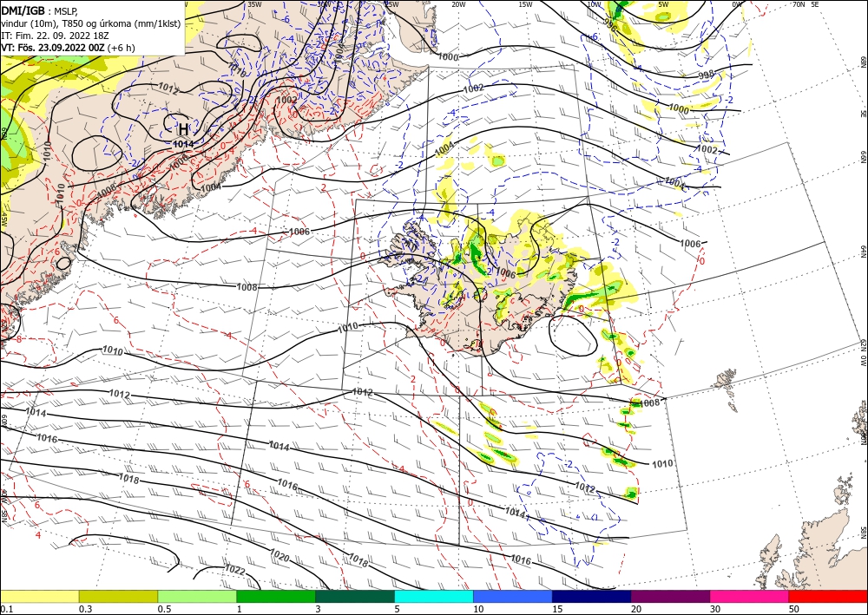Select the green 1–3 legend swatch
The height and width of the screenshot is (615, 868).
[x=276, y=596]
